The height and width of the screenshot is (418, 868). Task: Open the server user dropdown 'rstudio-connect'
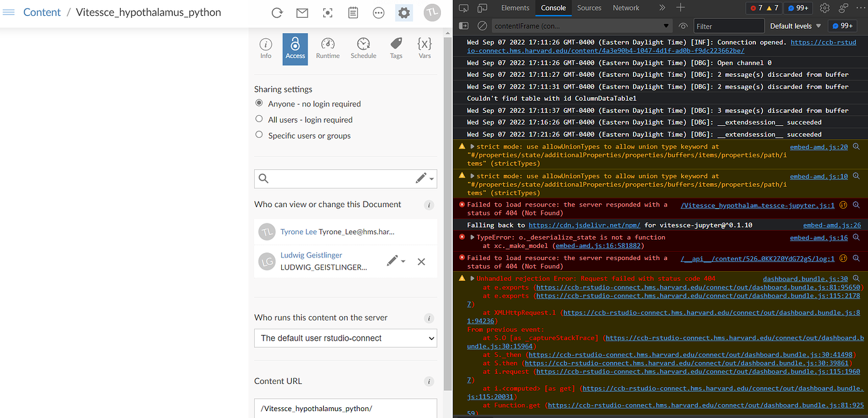pos(345,338)
